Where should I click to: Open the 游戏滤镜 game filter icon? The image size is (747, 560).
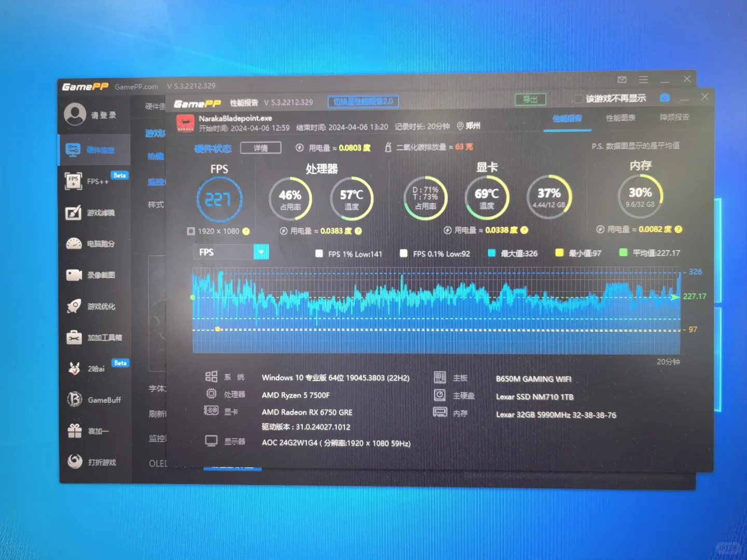[73, 213]
